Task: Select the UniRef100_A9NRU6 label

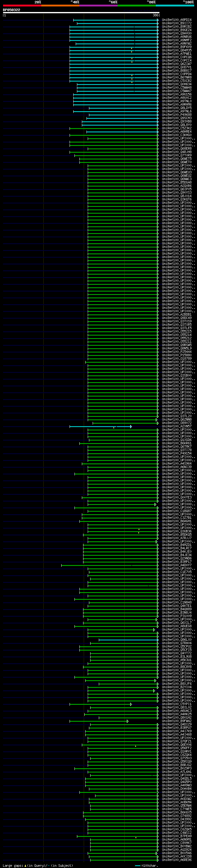Action: point(176,37)
